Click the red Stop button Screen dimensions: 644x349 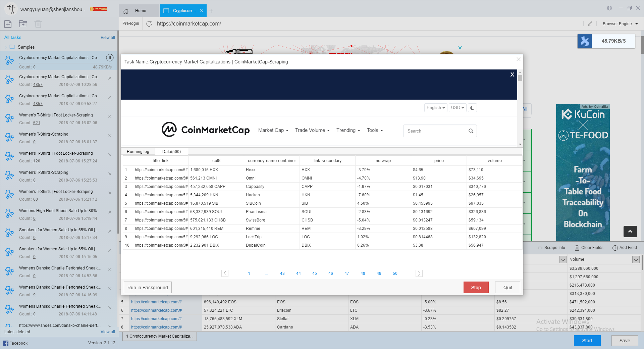476,288
